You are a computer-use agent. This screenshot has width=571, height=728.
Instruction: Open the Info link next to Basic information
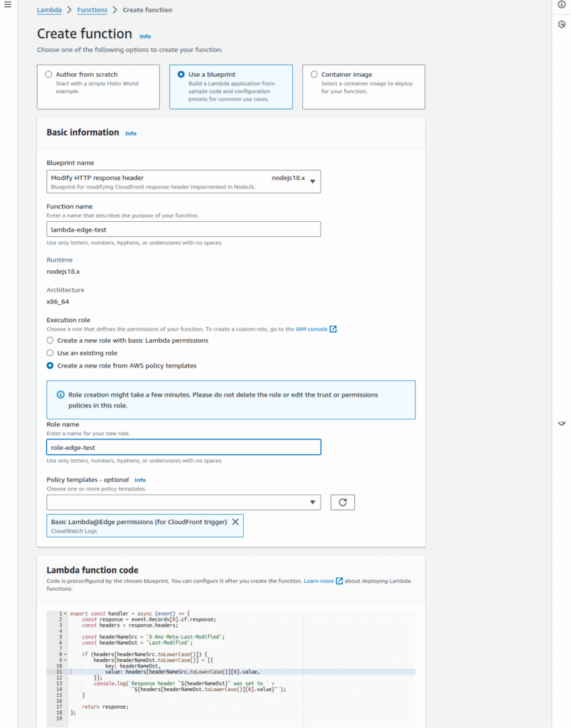131,133
